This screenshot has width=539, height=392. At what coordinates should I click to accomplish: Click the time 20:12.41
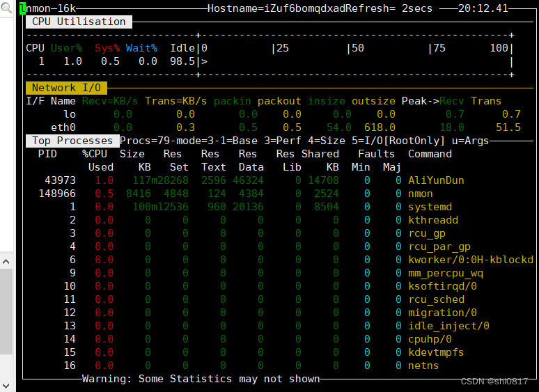click(x=483, y=8)
